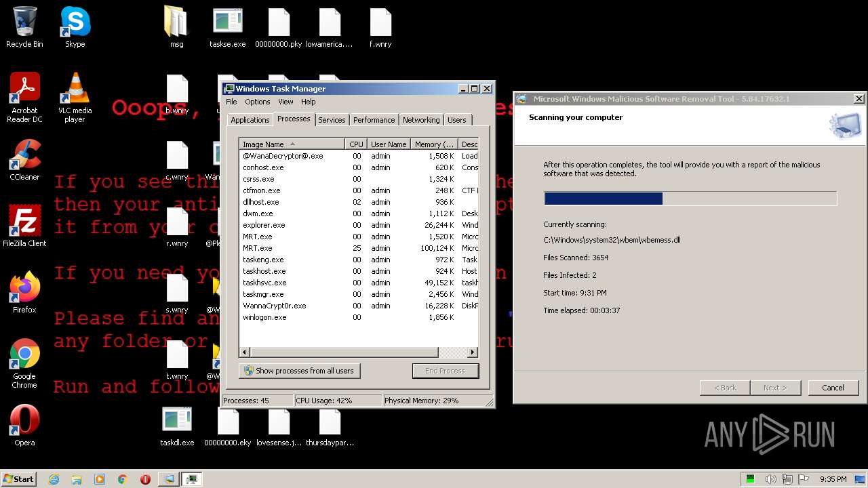Select the s.wnry file icon
The width and height of the screenshot is (868, 488).
pos(177,293)
